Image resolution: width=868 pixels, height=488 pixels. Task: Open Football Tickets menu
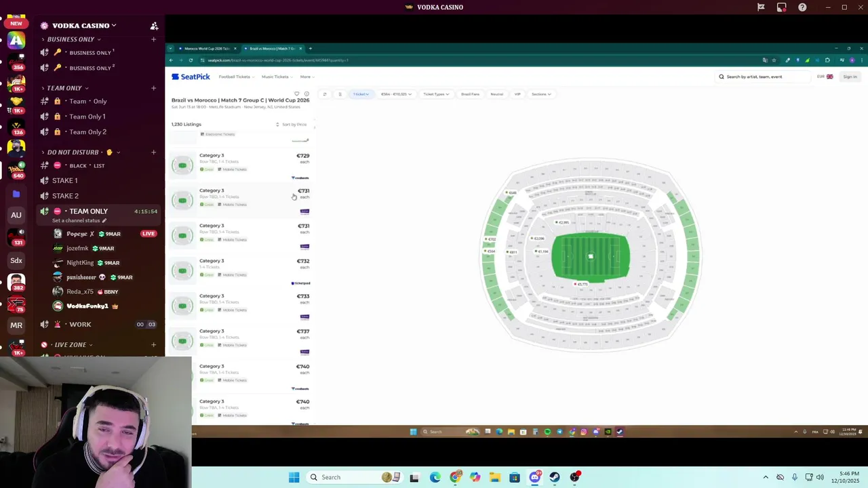pyautogui.click(x=237, y=77)
